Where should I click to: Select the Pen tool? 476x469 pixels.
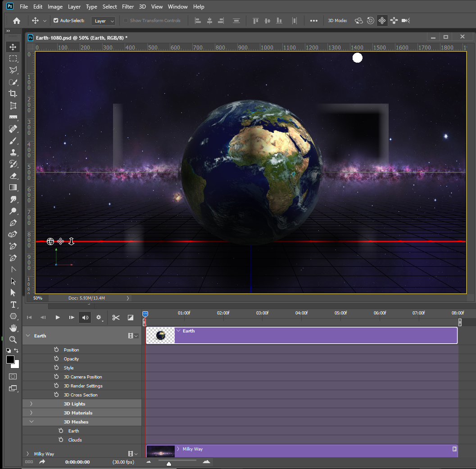(13, 223)
